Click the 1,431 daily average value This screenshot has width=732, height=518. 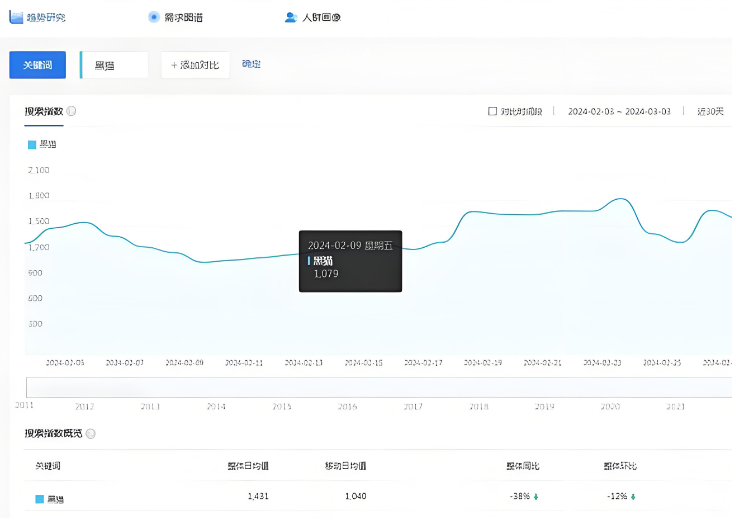[258, 496]
